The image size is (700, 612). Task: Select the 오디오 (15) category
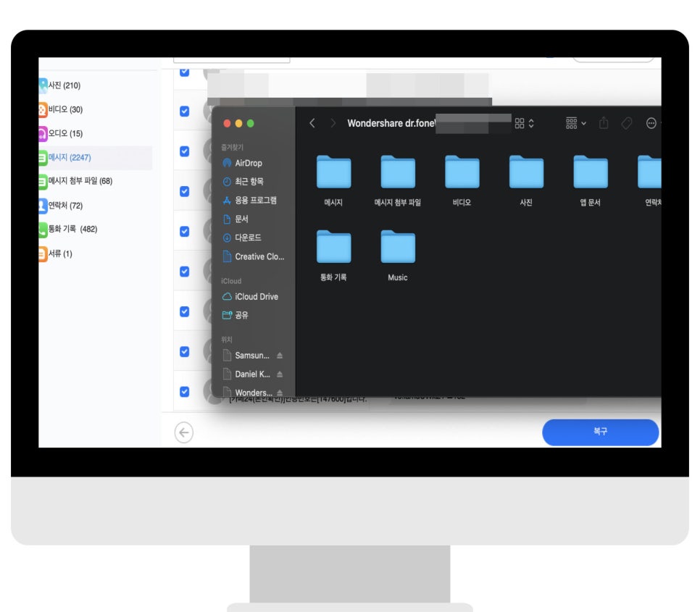click(61, 133)
